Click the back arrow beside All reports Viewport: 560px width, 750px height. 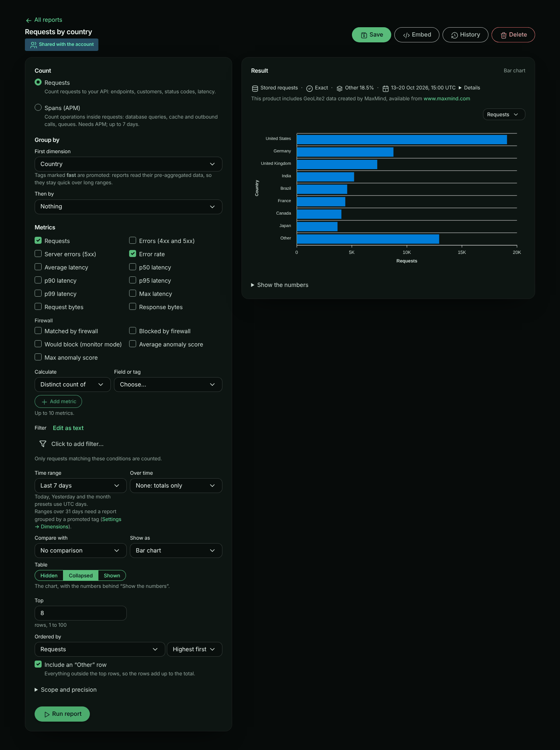(28, 20)
